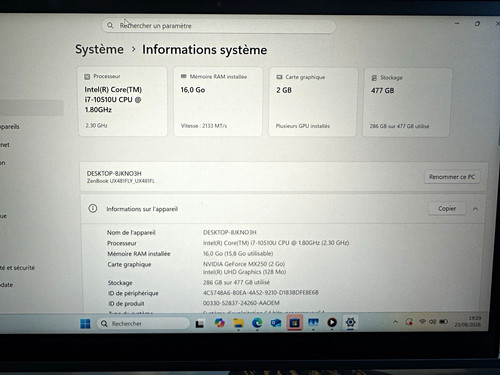Click the volume speaker tray icon
The height and width of the screenshot is (375, 500).
[432, 322]
